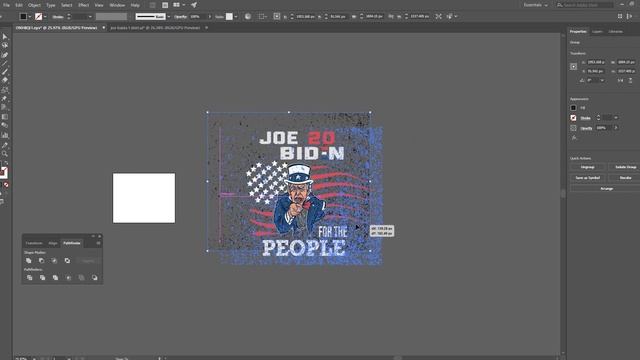
Task: Click the Intersect shape mode icon
Action: (x=54, y=260)
